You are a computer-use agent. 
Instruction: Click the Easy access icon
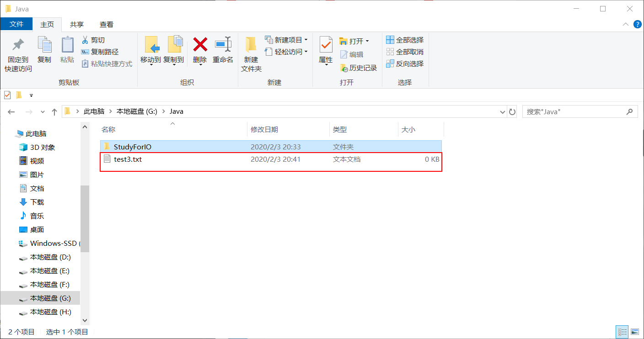[269, 52]
